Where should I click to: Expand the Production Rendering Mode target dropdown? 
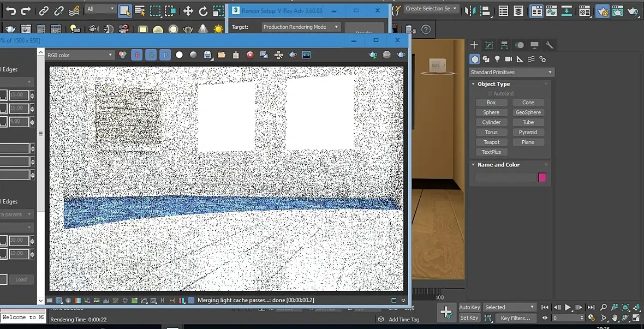(x=301, y=27)
